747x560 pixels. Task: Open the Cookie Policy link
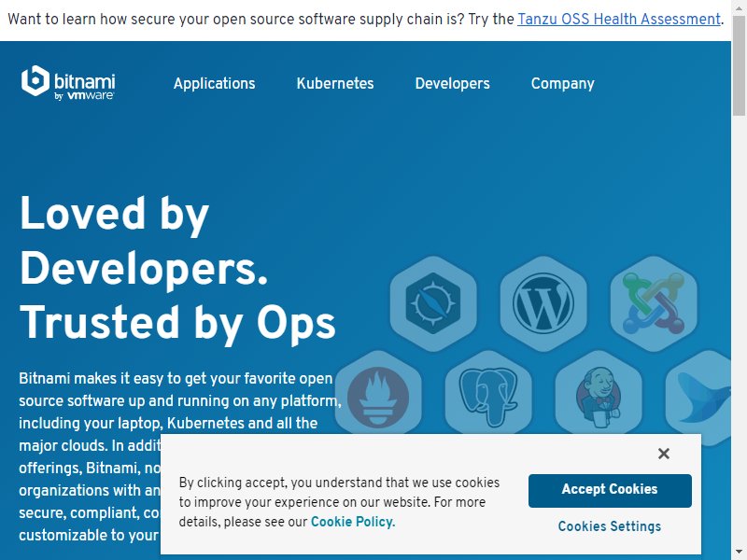point(353,522)
